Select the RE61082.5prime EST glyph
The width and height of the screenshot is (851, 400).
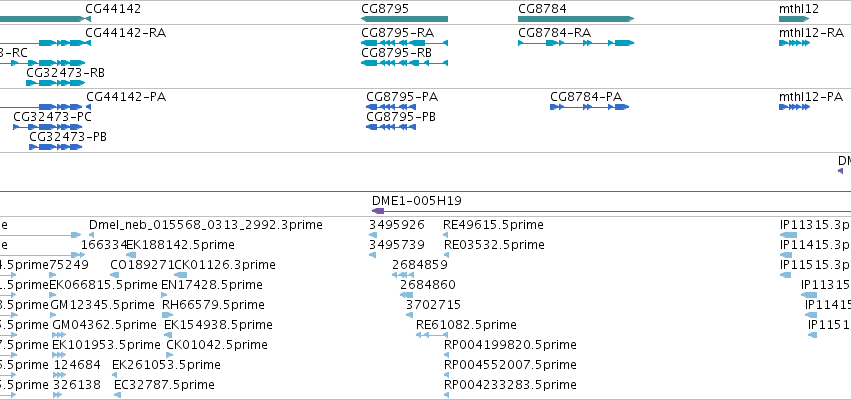coord(431,335)
